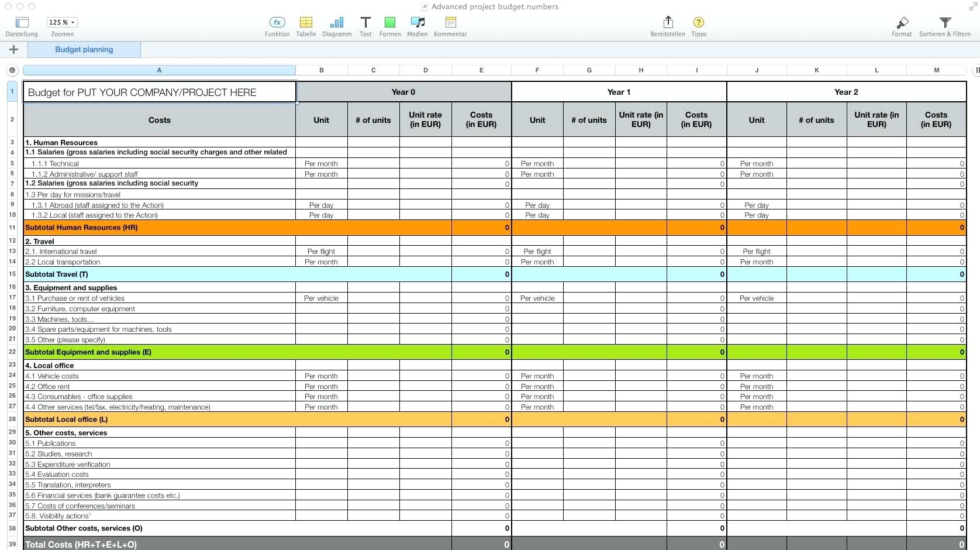
Task: Open the 125% zoom level dropdown
Action: pos(61,22)
